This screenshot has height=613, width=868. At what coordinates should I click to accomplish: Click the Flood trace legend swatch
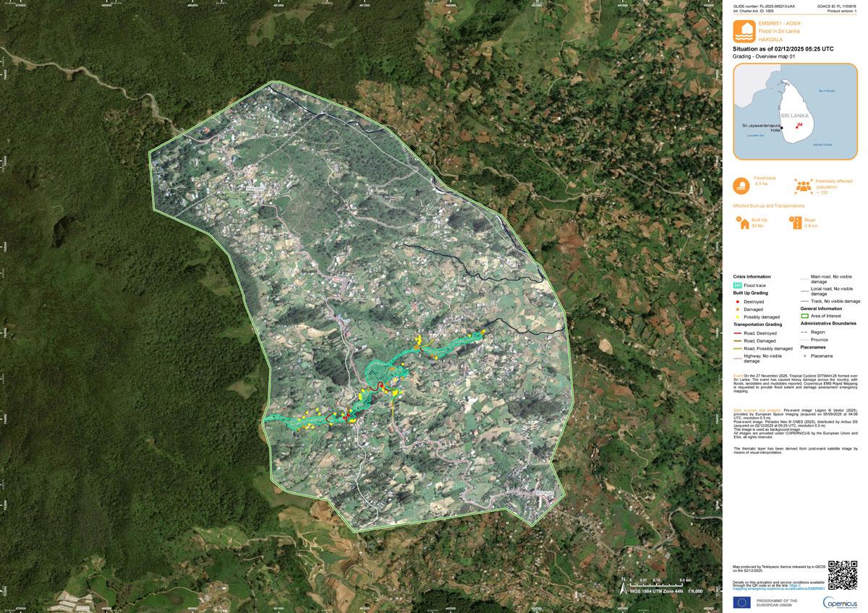(739, 286)
